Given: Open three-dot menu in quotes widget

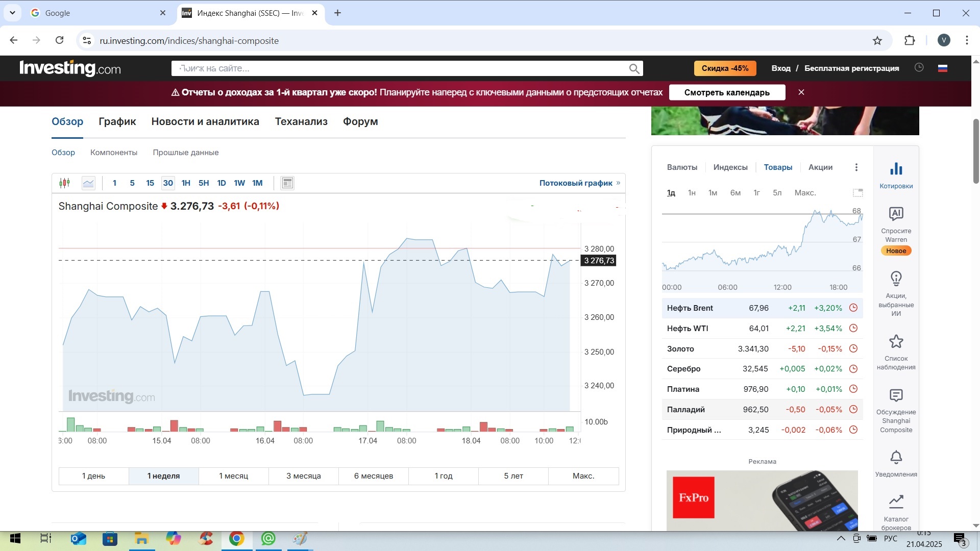Looking at the screenshot, I should [x=856, y=167].
